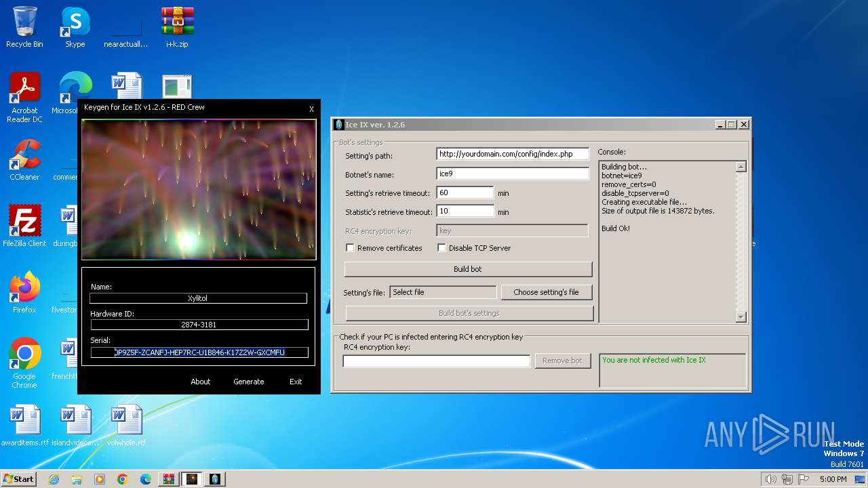This screenshot has width=868, height=488.
Task: Click the Select file field
Action: click(443, 292)
